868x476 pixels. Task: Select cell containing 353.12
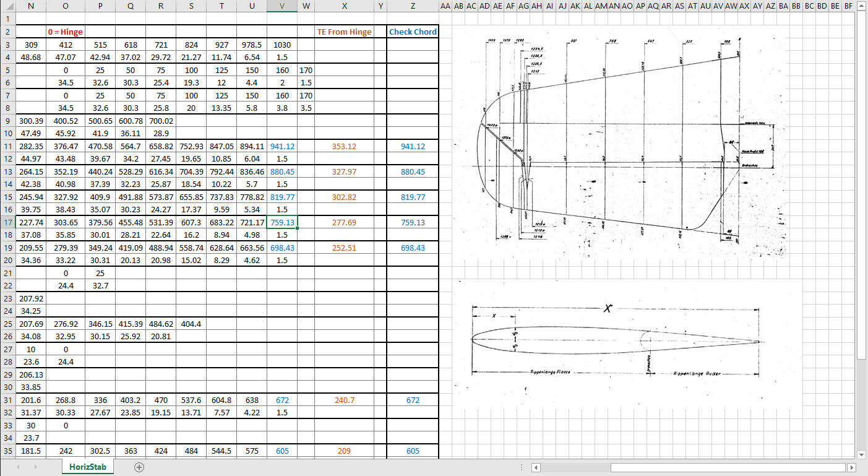344,146
